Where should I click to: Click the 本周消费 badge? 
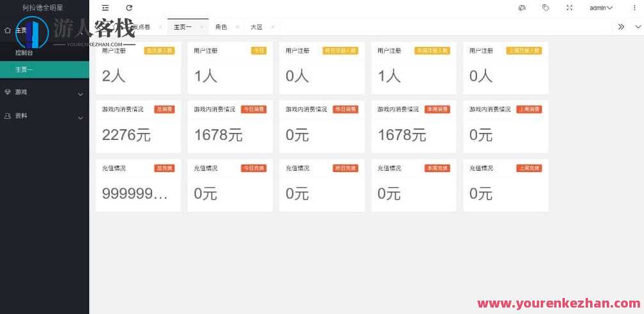(437, 109)
